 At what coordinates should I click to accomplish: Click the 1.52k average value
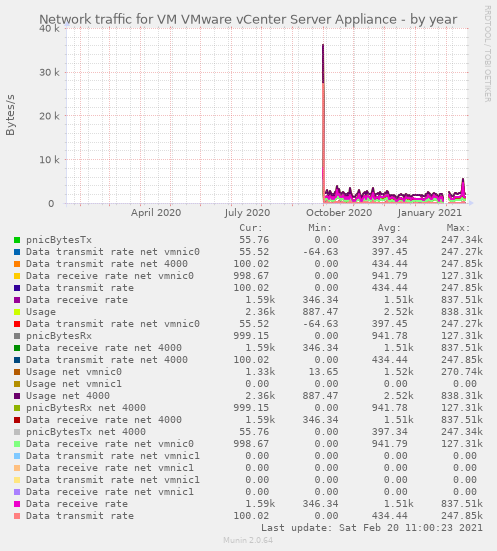(x=399, y=372)
